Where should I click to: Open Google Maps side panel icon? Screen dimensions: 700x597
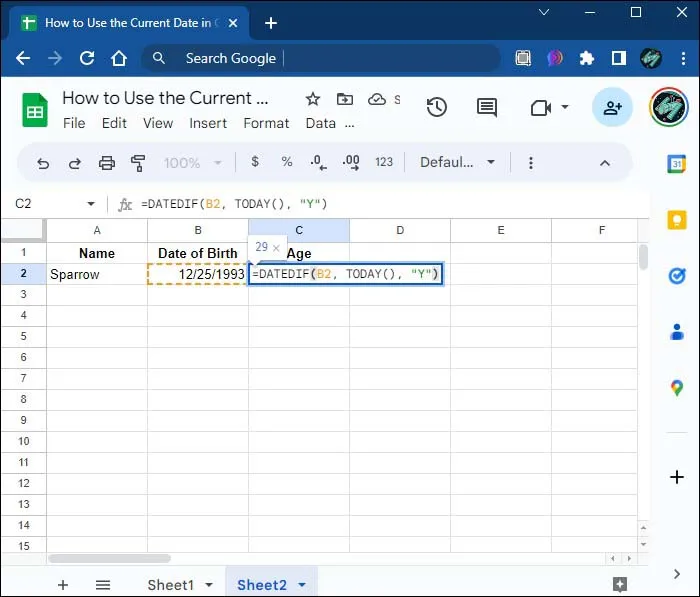[677, 388]
